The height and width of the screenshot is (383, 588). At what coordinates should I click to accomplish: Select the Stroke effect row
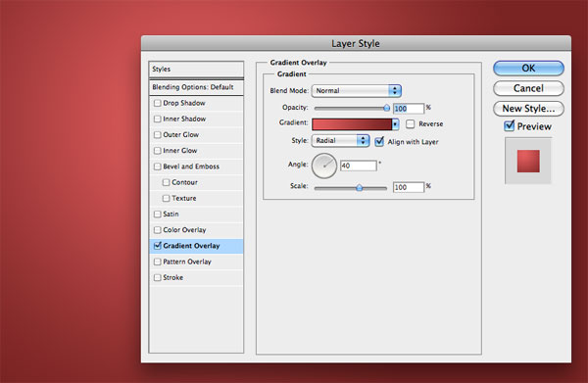196,277
